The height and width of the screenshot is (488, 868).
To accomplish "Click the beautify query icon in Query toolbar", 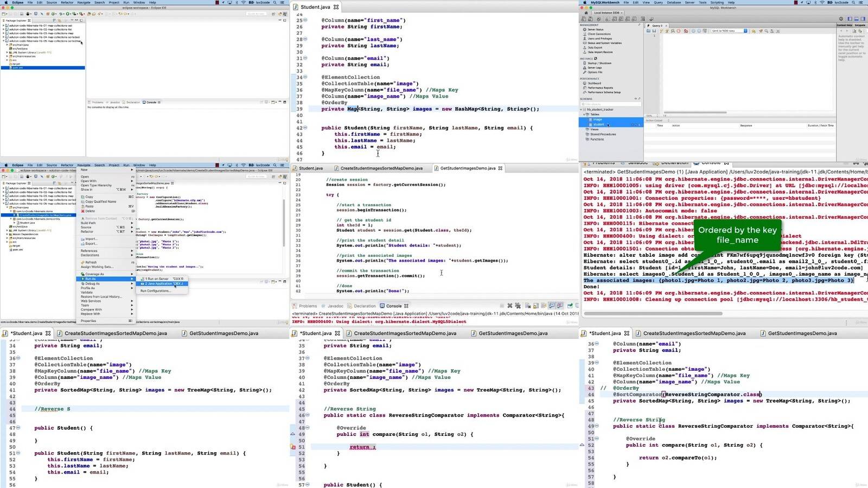I will pos(759,31).
